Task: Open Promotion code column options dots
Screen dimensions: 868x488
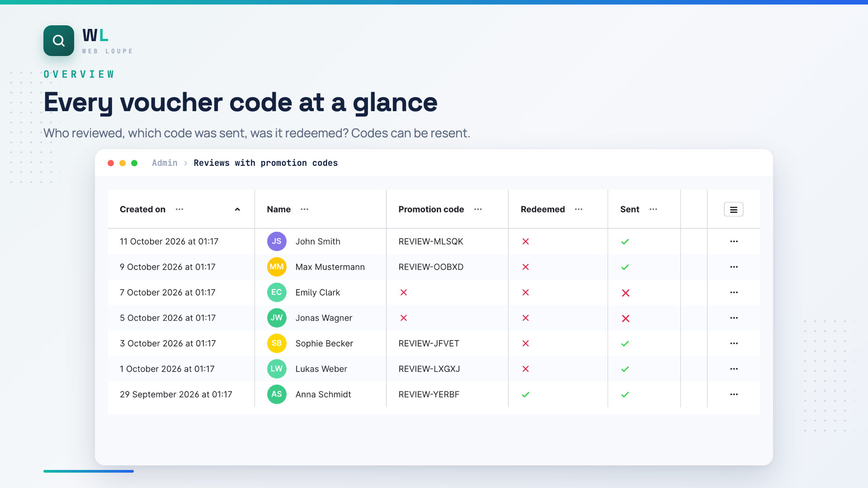Action: [x=478, y=209]
